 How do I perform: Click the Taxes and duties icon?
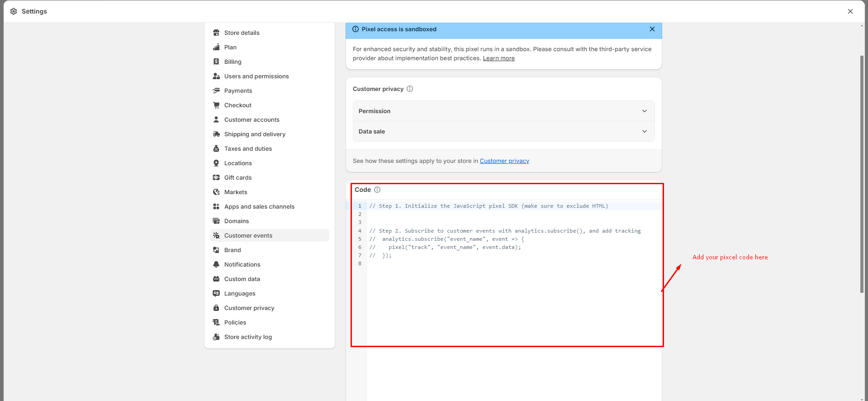[216, 148]
